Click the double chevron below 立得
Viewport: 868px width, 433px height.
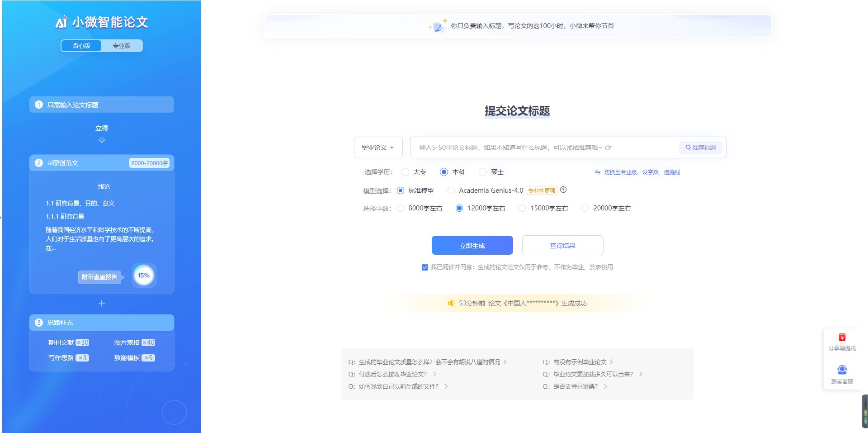102,140
